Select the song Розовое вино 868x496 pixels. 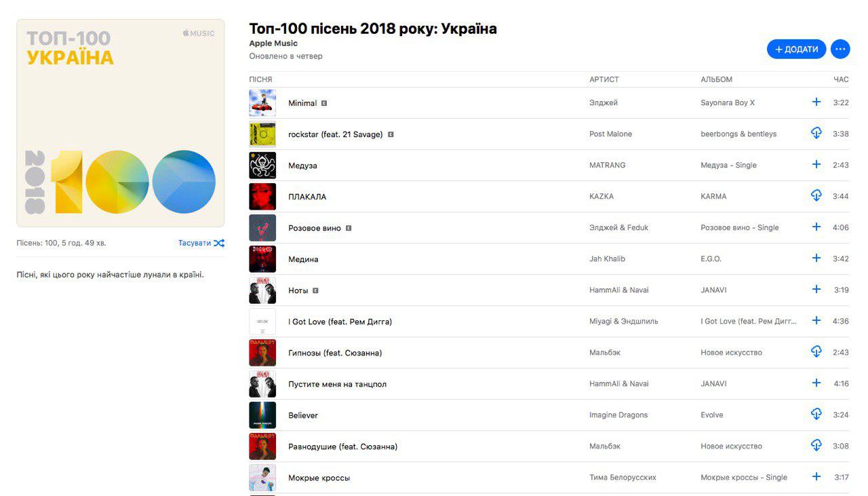click(x=313, y=228)
